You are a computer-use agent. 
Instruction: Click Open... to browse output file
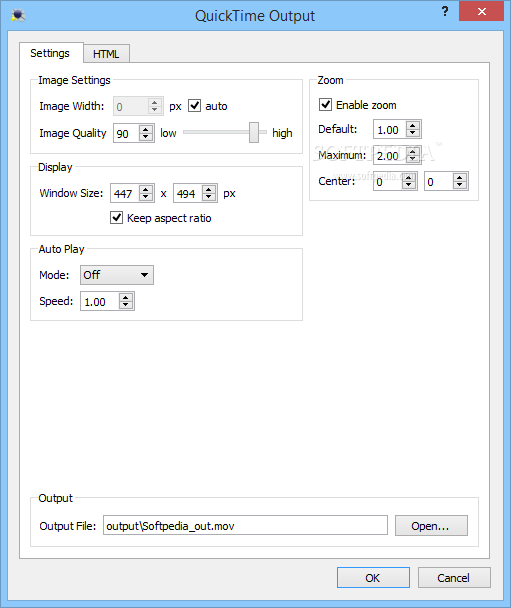click(x=431, y=526)
